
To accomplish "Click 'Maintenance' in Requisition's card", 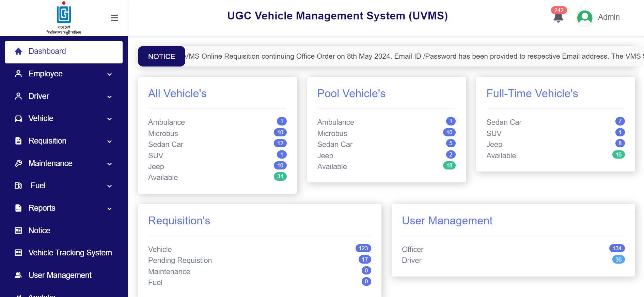I will pos(169,271).
